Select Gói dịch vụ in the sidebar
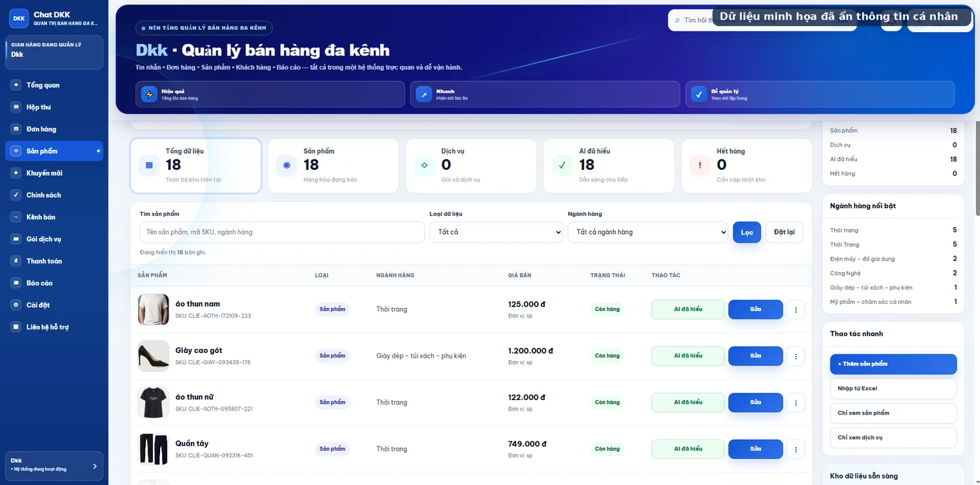The image size is (980, 485). [54, 239]
